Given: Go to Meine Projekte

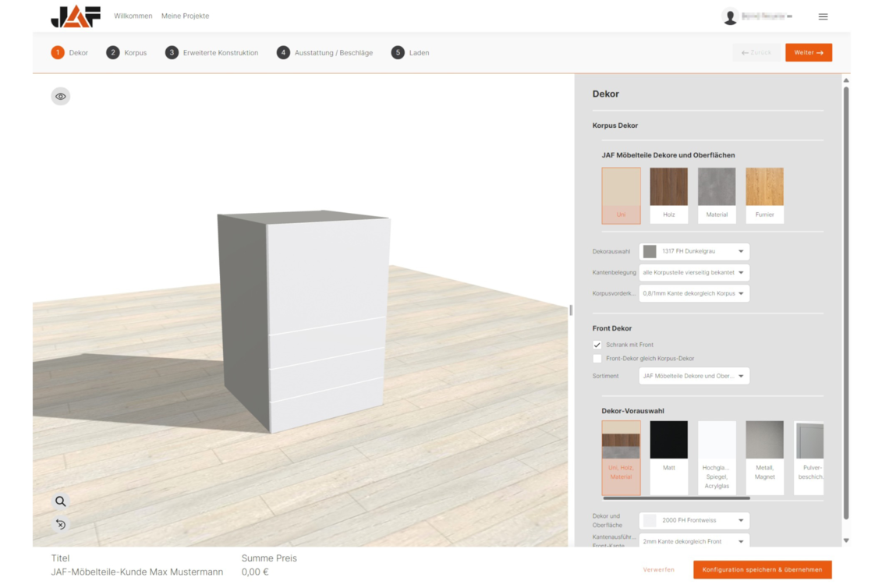Looking at the screenshot, I should click(185, 16).
